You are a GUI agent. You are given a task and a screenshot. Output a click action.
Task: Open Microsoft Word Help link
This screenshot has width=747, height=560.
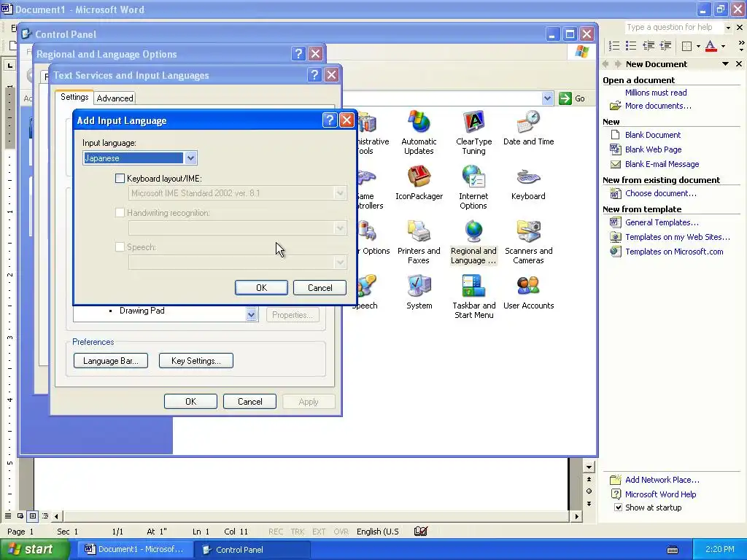tap(660, 494)
